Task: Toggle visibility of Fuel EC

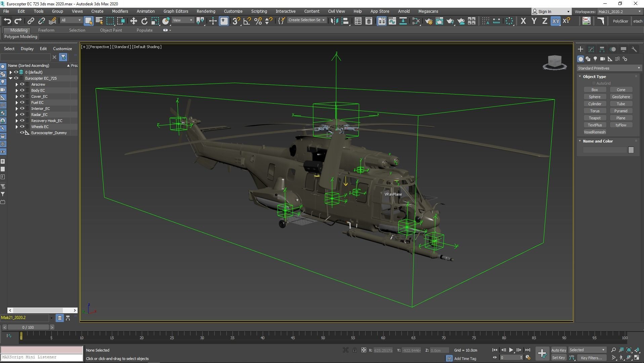Action: (22, 103)
